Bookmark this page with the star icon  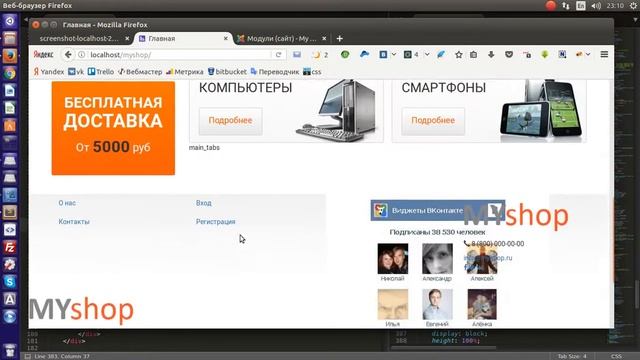(459, 54)
